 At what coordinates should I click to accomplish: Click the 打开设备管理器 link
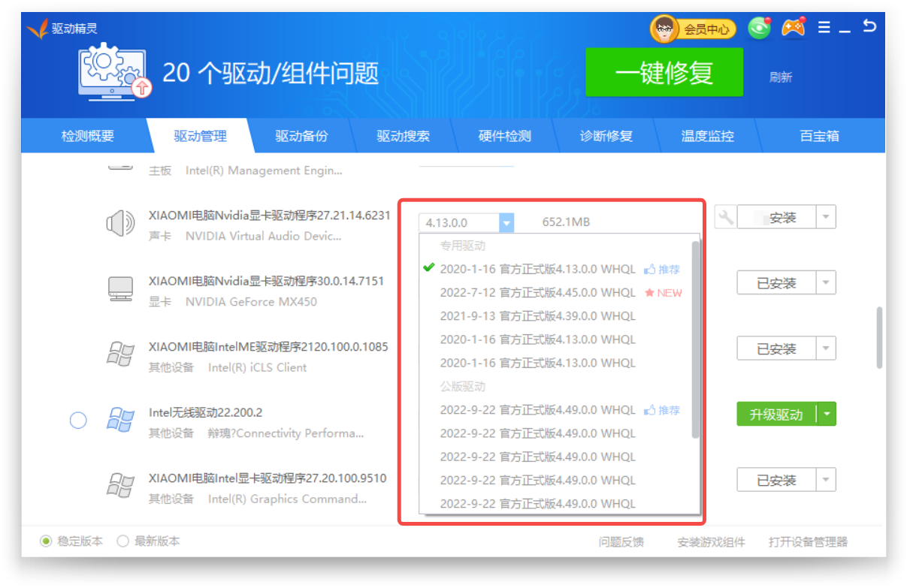(x=808, y=542)
